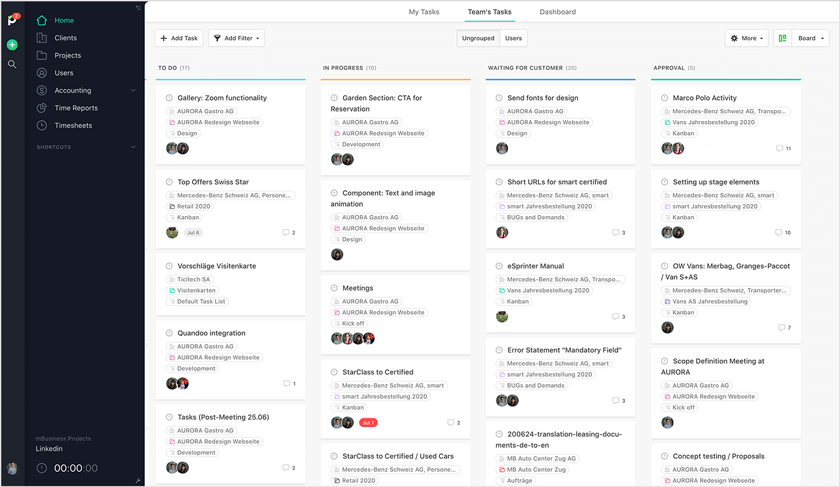The width and height of the screenshot is (840, 487).
Task: Mark Gallery: Zoom functionality as complete
Action: coord(169,98)
